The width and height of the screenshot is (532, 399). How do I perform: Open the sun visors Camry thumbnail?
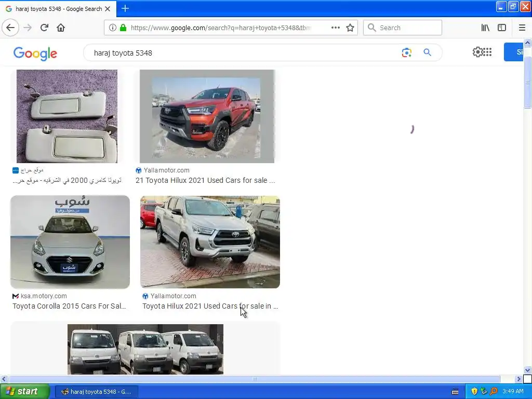67,116
